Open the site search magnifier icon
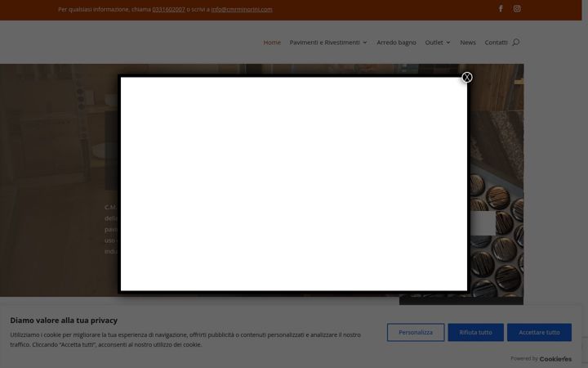Image resolution: width=588 pixels, height=368 pixels. click(x=516, y=42)
